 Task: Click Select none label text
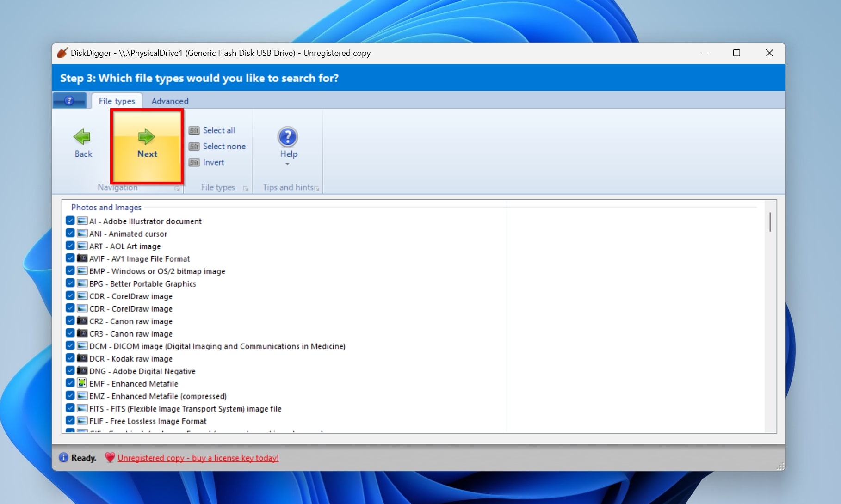tap(224, 146)
